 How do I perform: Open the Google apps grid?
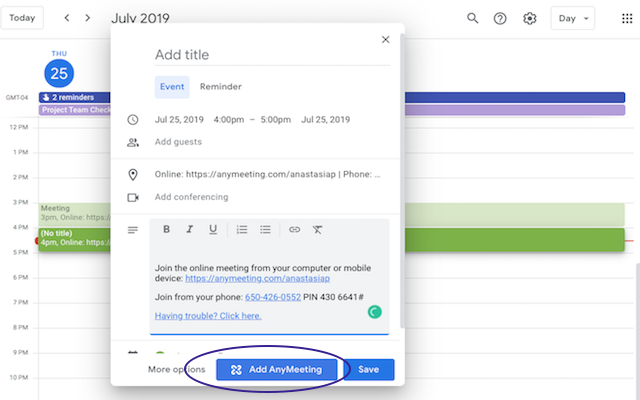627,18
